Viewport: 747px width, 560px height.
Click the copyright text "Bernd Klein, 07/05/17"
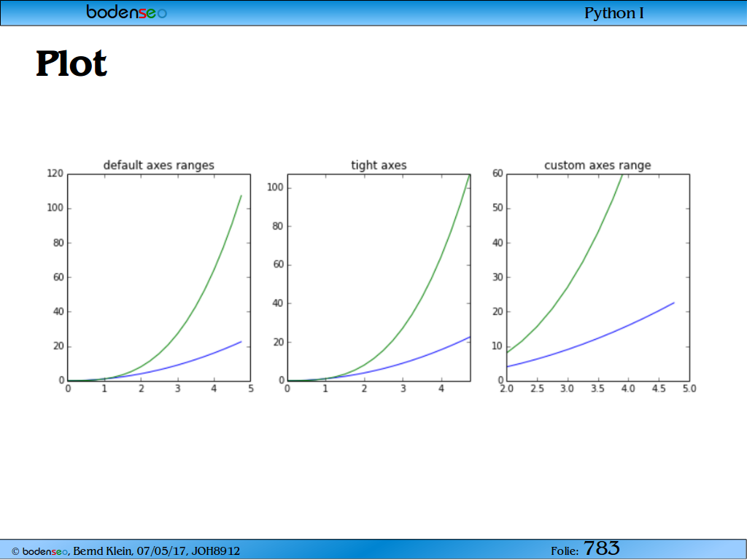point(131,551)
